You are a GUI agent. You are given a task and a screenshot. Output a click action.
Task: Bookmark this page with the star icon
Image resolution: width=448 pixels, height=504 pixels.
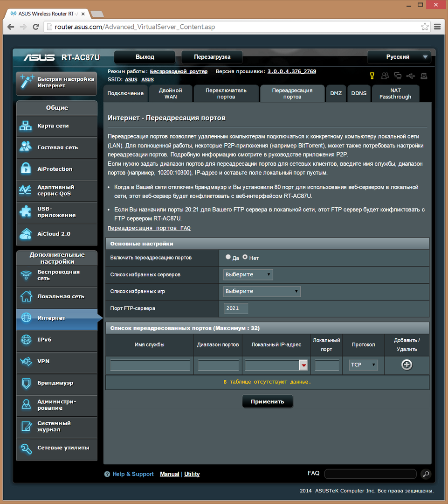click(x=425, y=27)
